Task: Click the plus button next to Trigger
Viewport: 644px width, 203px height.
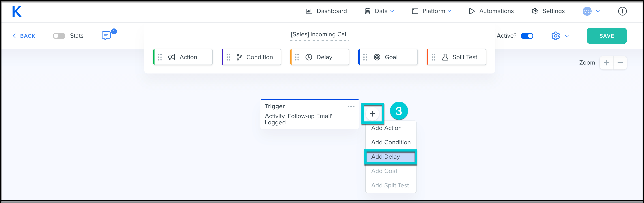Action: 372,114
